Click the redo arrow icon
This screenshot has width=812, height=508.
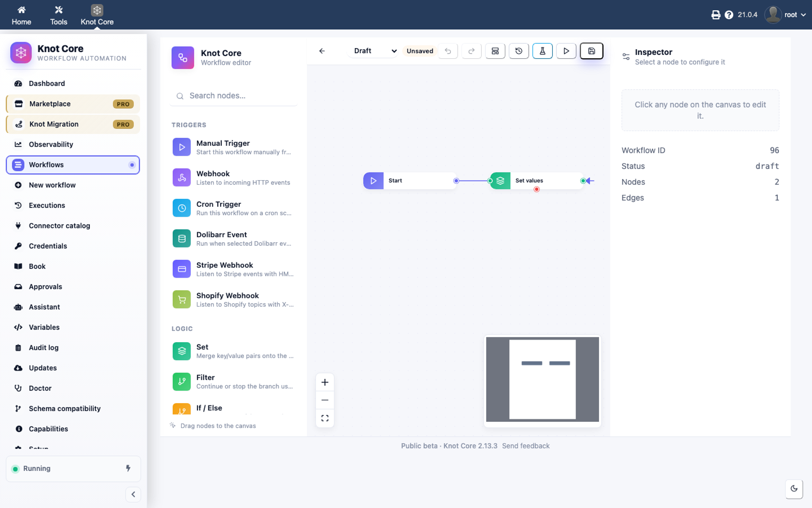click(471, 51)
